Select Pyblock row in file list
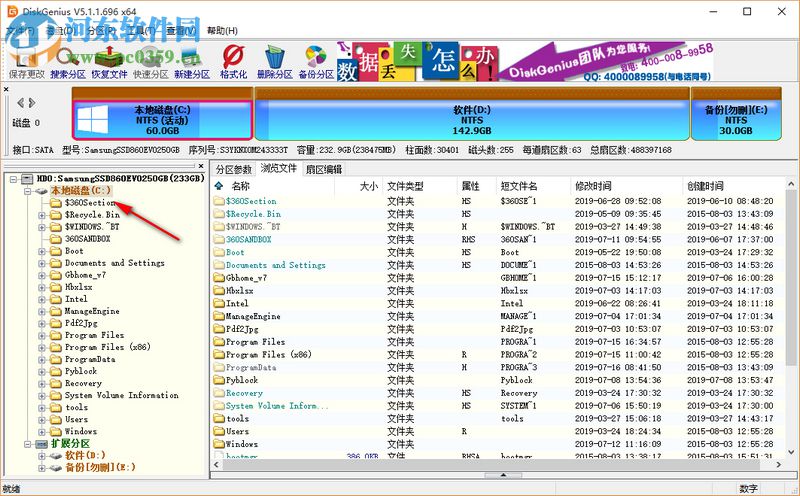Viewport: 800px width, 496px height. pos(497,380)
